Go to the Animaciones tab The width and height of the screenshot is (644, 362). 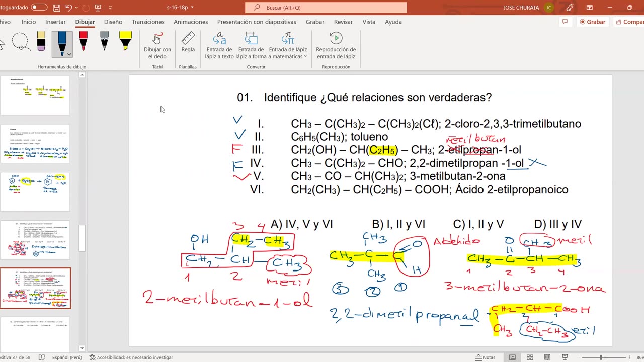(191, 22)
